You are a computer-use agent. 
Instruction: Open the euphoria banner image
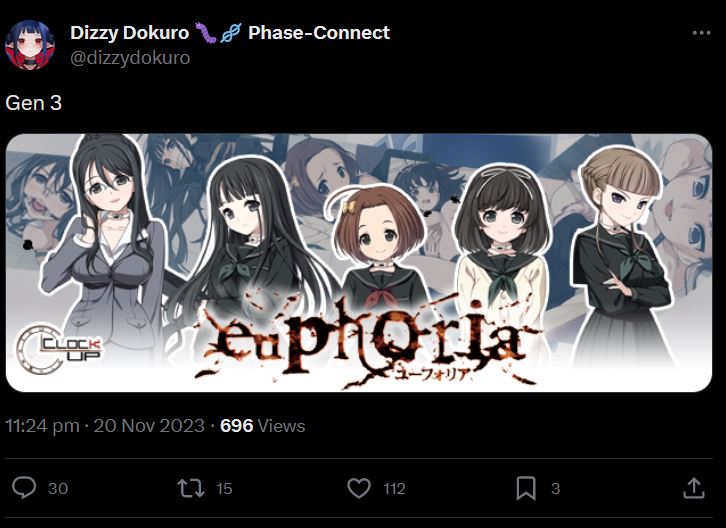click(x=359, y=263)
